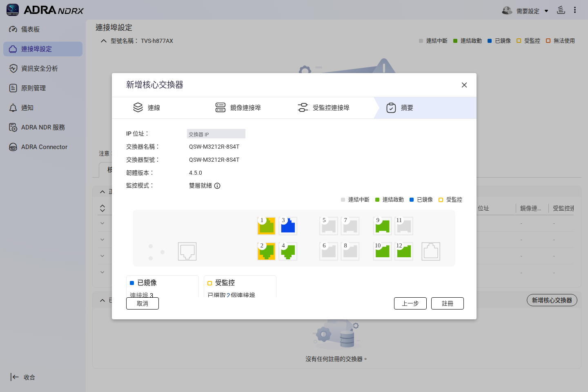Collapse the sidebar with 收合

click(x=23, y=377)
